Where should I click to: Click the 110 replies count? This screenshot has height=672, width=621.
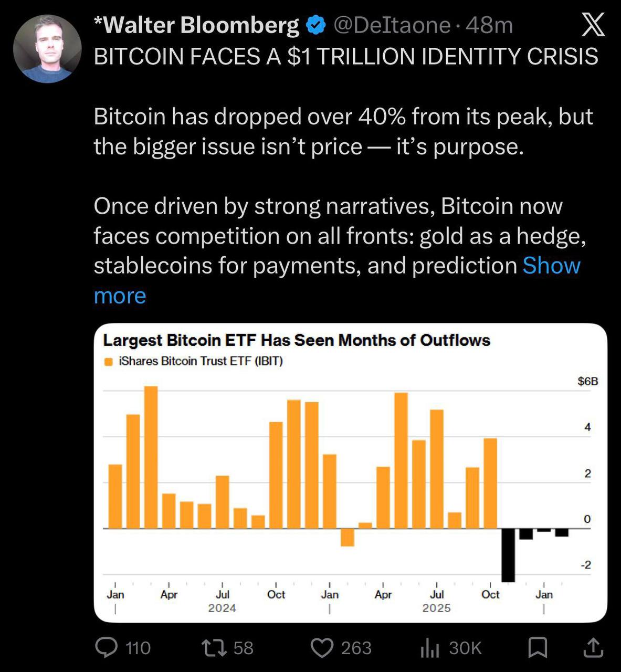click(x=138, y=648)
